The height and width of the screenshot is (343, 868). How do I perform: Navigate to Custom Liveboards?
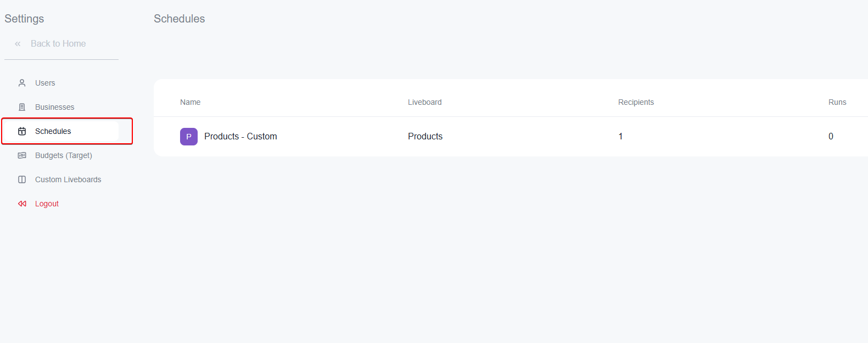pos(68,179)
